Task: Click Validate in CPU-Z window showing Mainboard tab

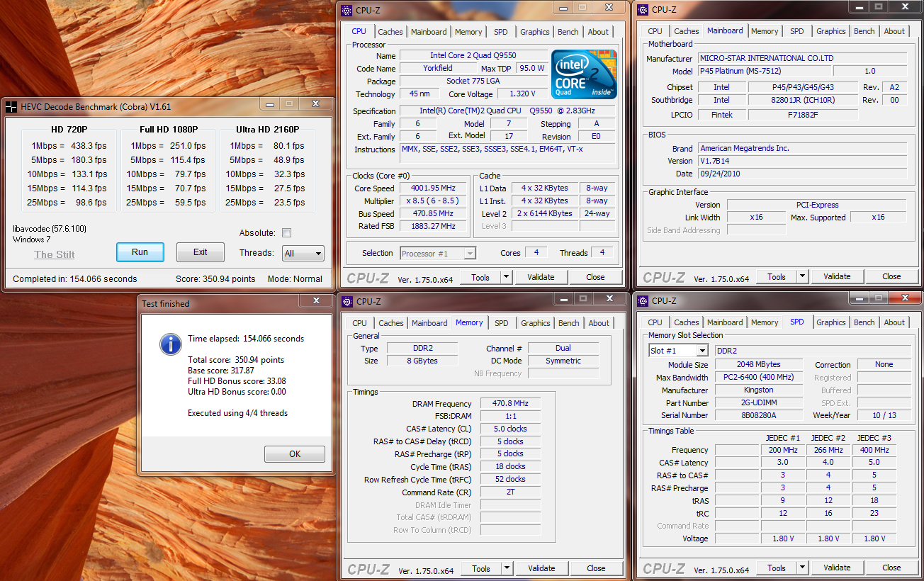Action: tap(837, 276)
